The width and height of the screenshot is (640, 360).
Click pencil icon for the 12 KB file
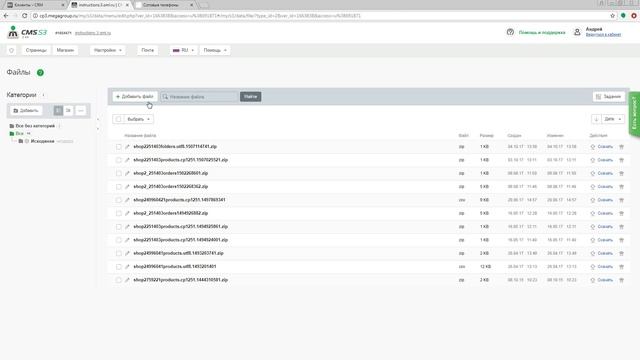(x=127, y=267)
